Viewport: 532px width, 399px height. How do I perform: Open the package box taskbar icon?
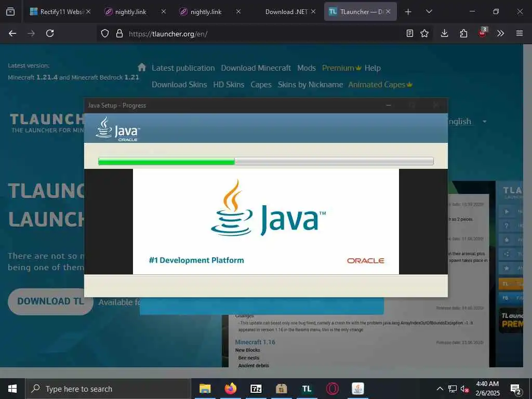(281, 389)
